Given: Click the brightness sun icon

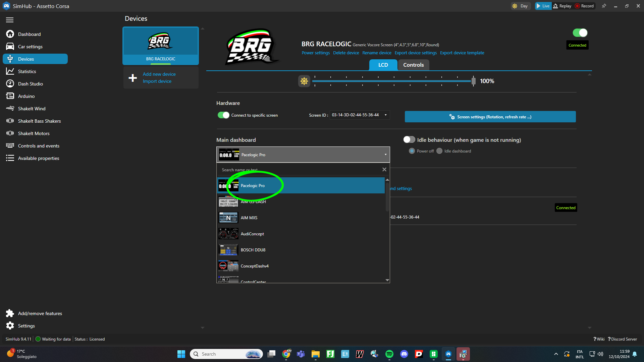Looking at the screenshot, I should [304, 81].
